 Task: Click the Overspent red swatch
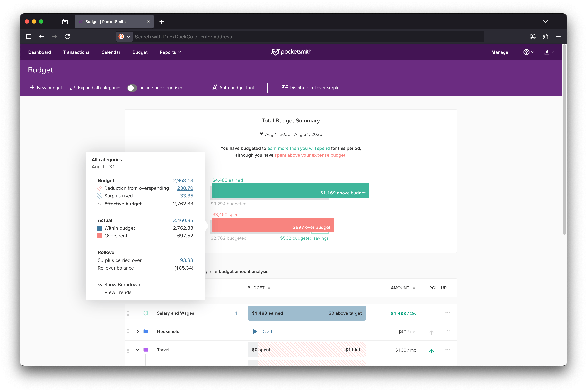click(x=100, y=236)
